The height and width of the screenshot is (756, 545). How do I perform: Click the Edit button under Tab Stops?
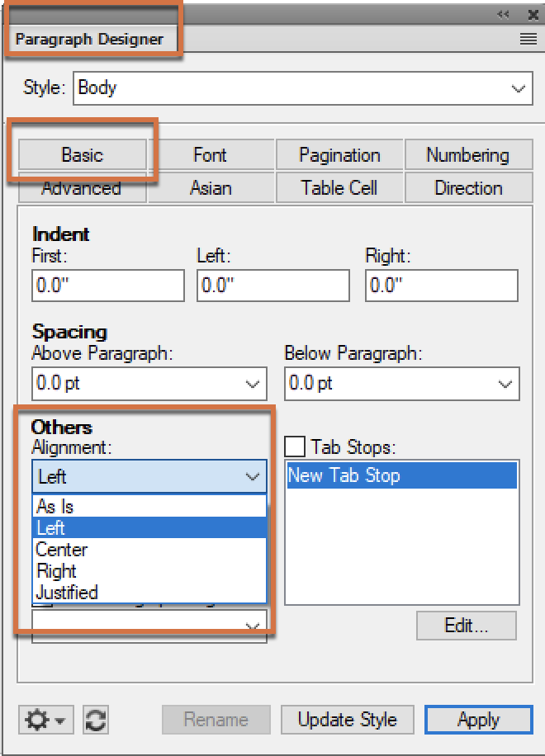pyautogui.click(x=465, y=626)
